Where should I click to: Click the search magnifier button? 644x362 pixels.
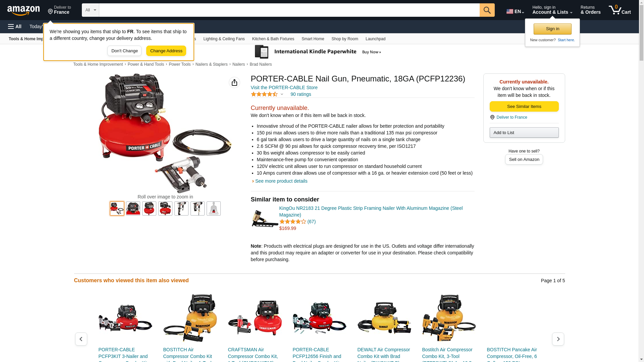487,10
